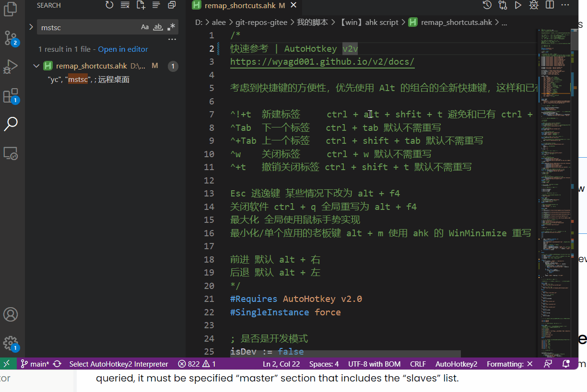Image resolution: width=587 pixels, height=392 pixels.
Task: Open 'alee' breadcrumb folder dropdown
Action: 218,22
